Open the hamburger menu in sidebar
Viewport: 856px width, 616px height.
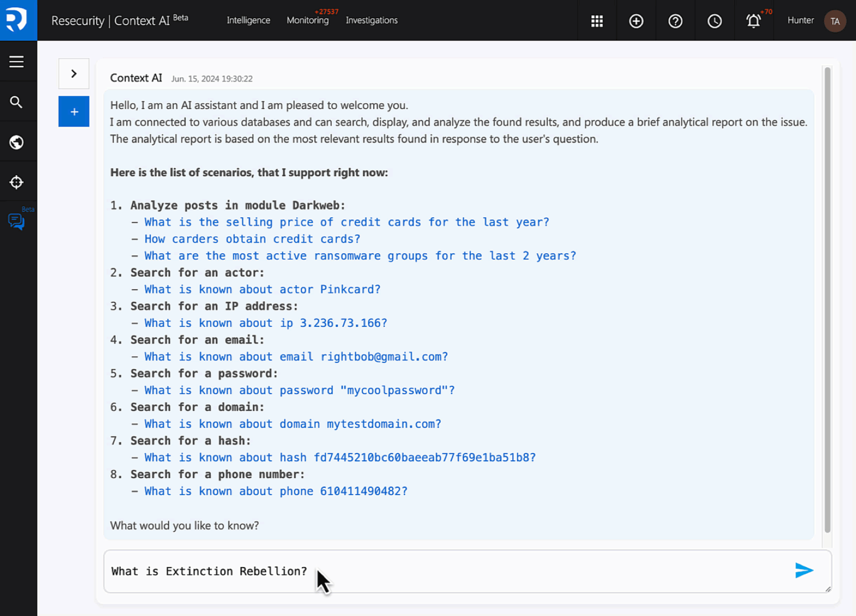click(16, 61)
